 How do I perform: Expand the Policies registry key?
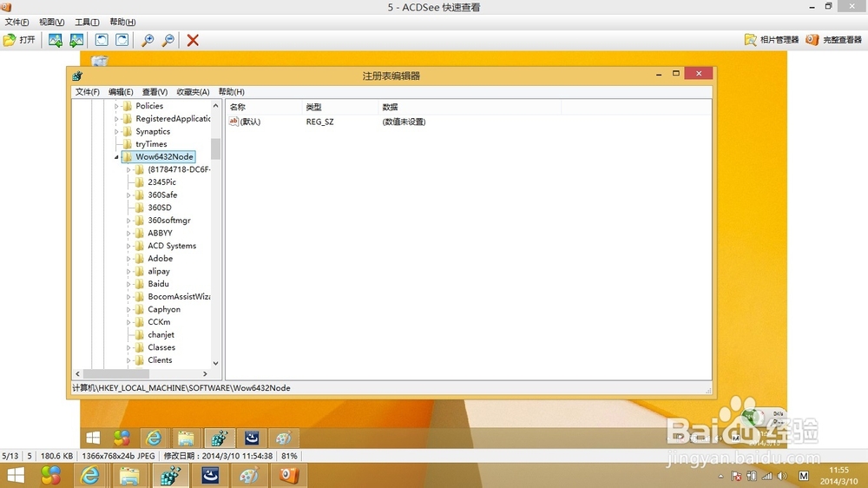(116, 106)
